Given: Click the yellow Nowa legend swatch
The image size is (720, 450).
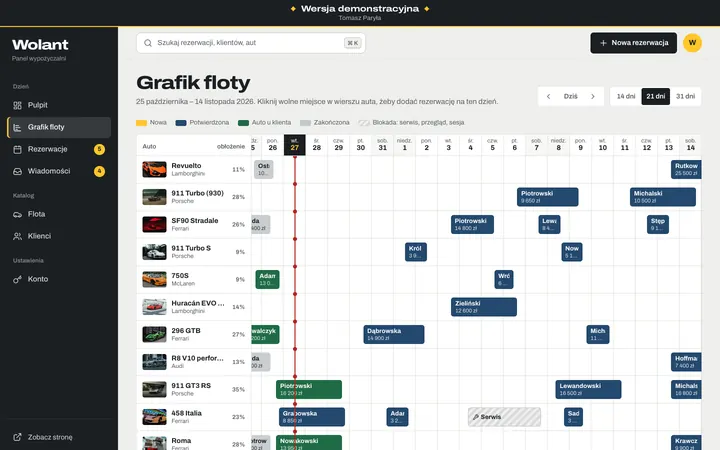Looking at the screenshot, I should click(141, 123).
